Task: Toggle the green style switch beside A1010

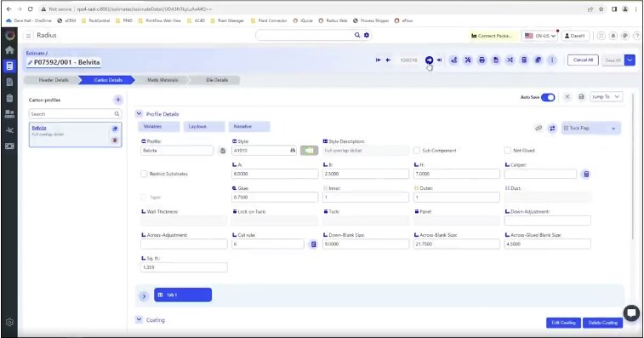Action: pos(310,151)
